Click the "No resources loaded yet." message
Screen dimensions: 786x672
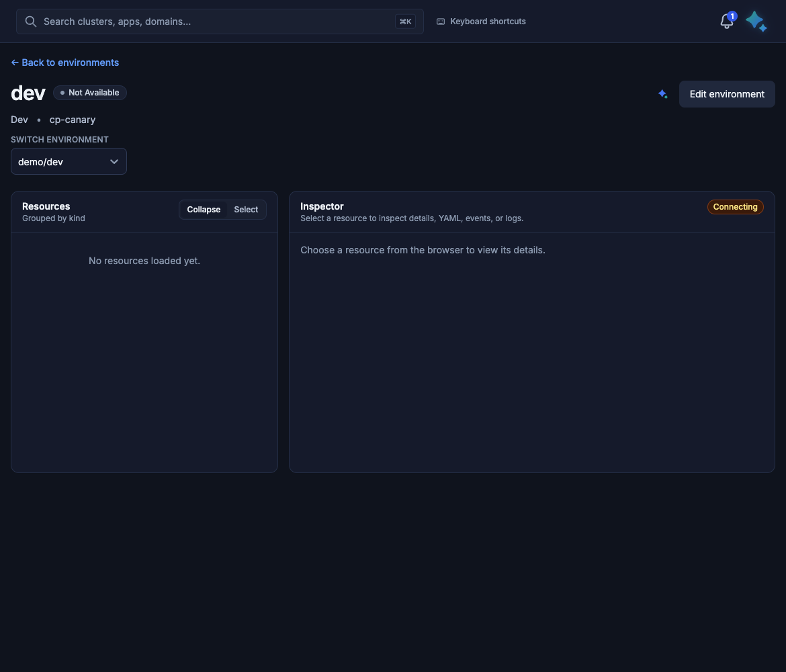coord(144,261)
